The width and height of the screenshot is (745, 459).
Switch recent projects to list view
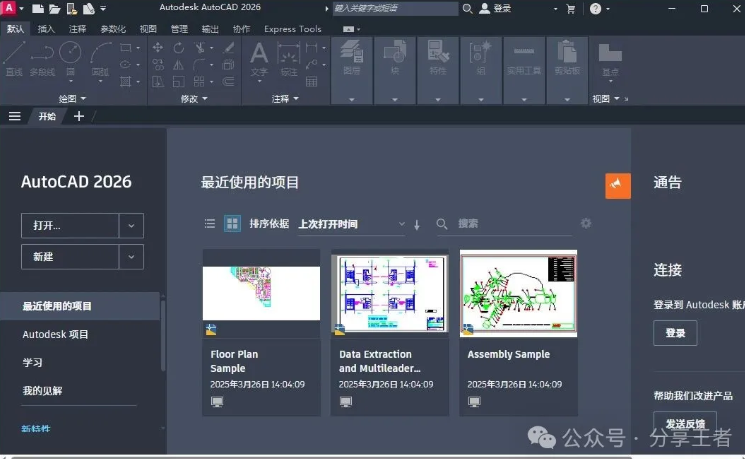coord(210,224)
